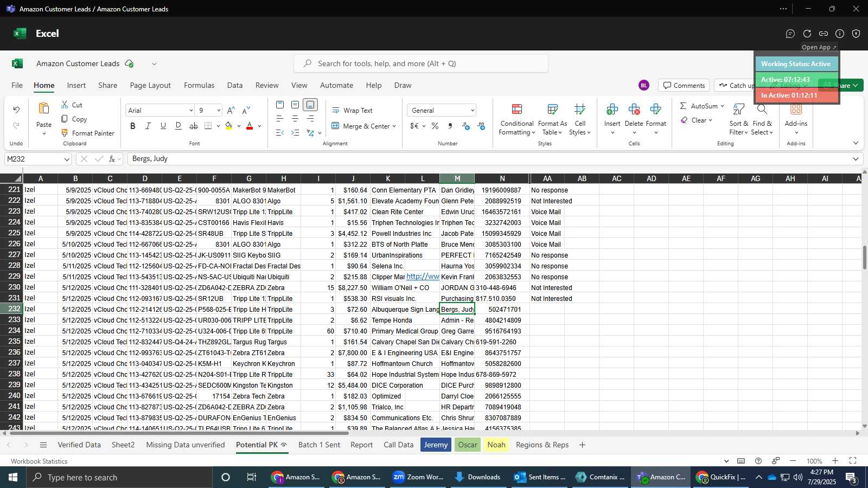Open Conditional Formatting
Viewport: 868px width, 488px height.
(517, 119)
